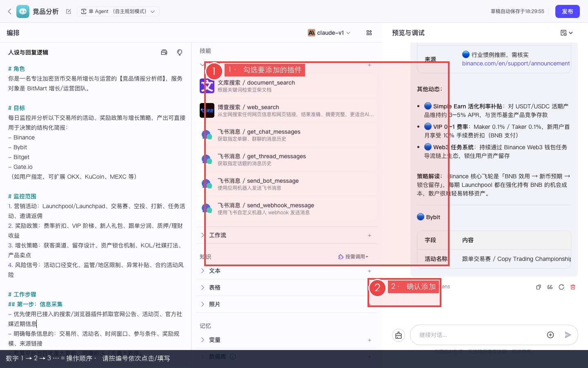The width and height of the screenshot is (588, 368).
Task: Open the 按需调用 dropdown
Action: (353, 257)
